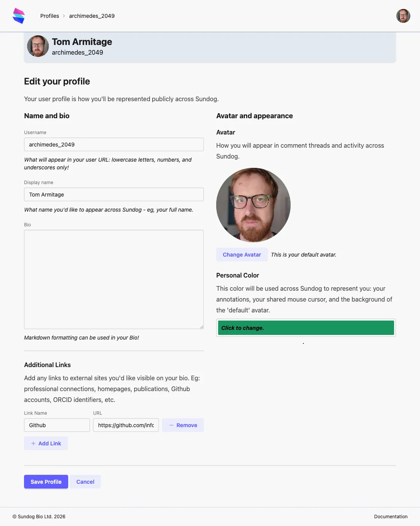Viewport: 420px width, 526px height.
Task: Remove the Github additional link
Action: [183, 425]
